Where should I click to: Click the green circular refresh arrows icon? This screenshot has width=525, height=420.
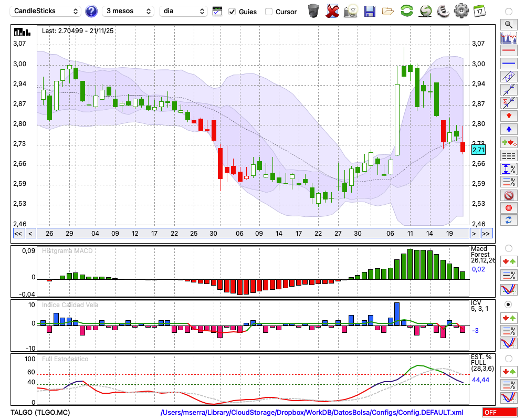406,11
